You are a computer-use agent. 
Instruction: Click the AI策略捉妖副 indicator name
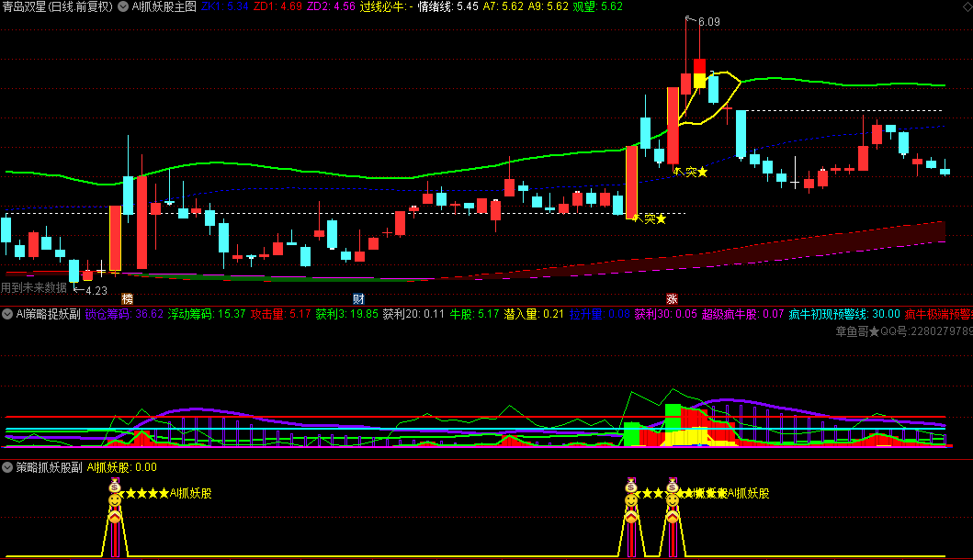click(49, 314)
